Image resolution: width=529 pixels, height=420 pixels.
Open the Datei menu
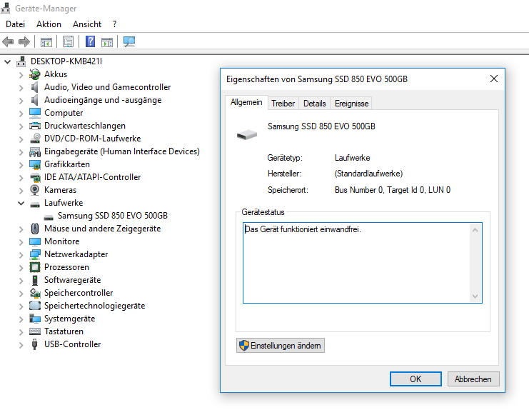(15, 24)
